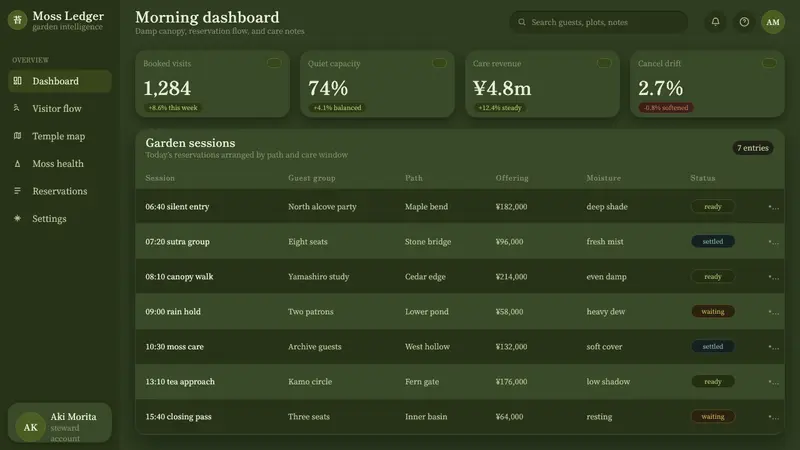Open notifications bell
Viewport: 800px width, 450px height.
(715, 22)
